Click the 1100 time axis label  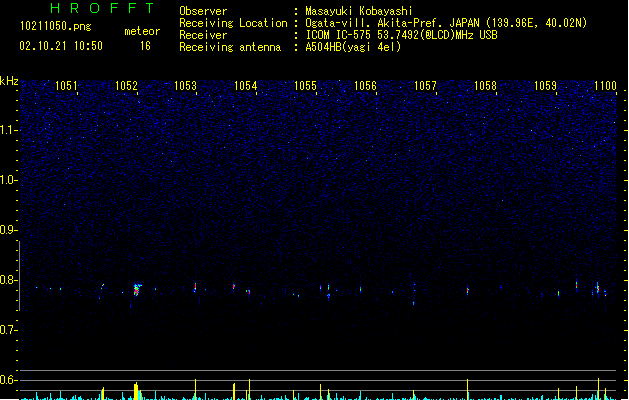point(605,85)
